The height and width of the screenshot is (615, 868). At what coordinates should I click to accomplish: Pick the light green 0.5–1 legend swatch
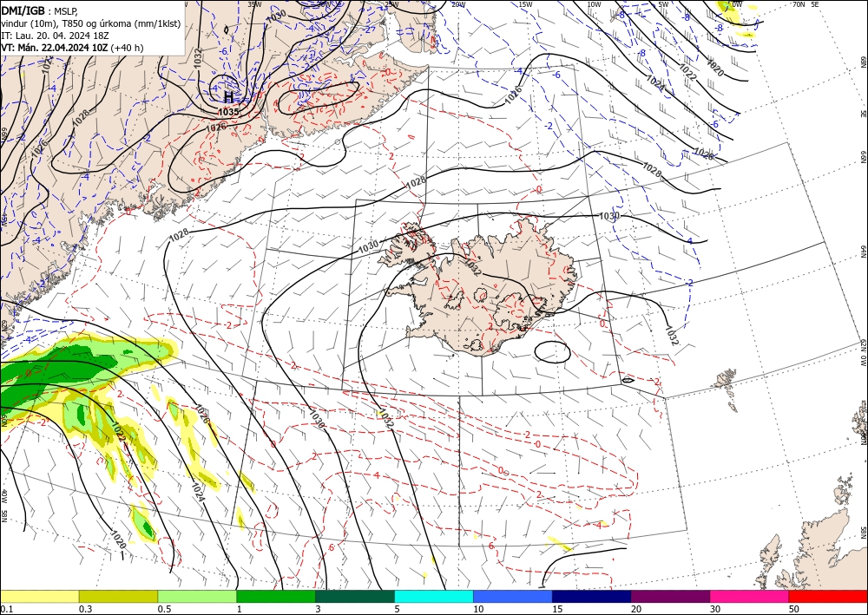point(197,596)
